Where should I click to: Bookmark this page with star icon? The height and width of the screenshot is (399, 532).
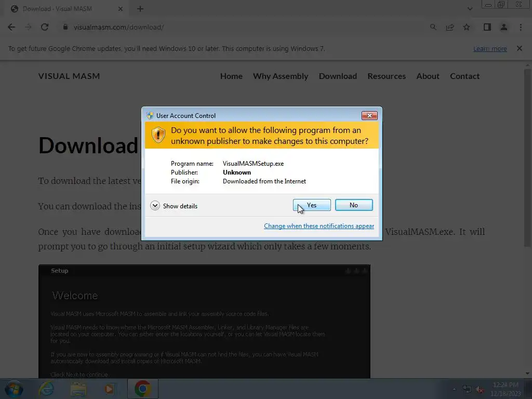click(467, 27)
